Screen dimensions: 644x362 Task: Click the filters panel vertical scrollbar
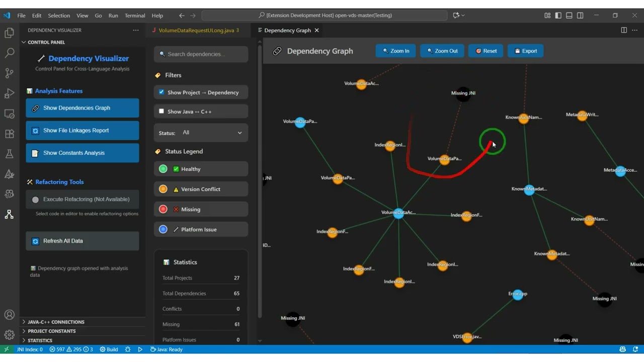click(x=260, y=181)
